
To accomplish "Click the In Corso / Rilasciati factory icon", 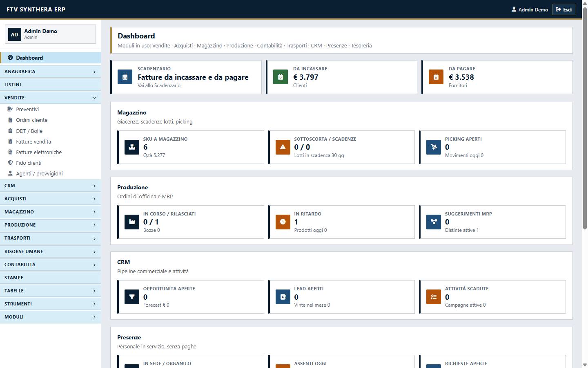I will (x=132, y=222).
